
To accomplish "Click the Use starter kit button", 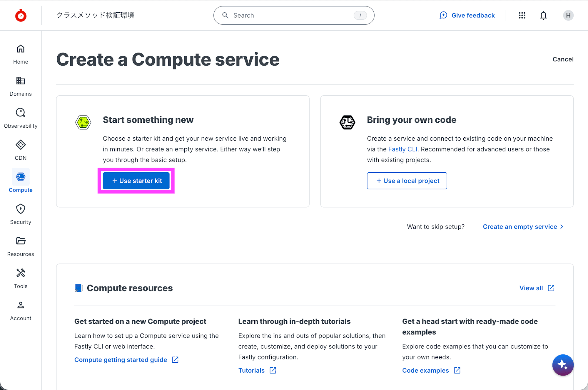I will tap(136, 181).
